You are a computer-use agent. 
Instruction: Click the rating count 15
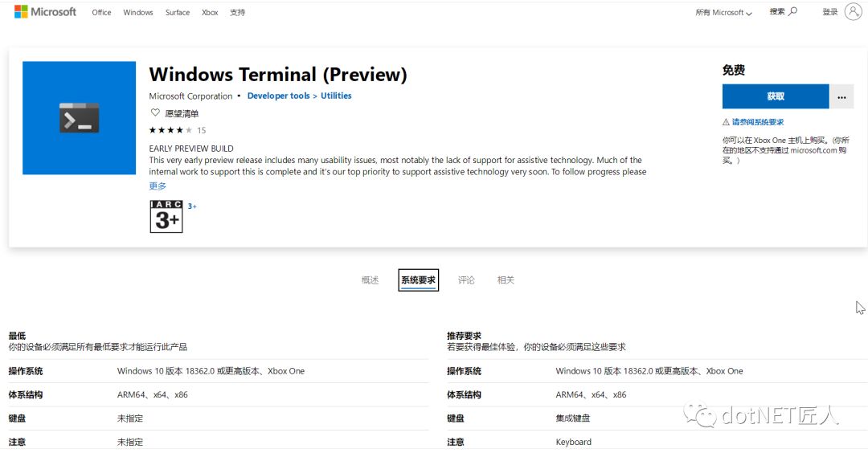(202, 131)
